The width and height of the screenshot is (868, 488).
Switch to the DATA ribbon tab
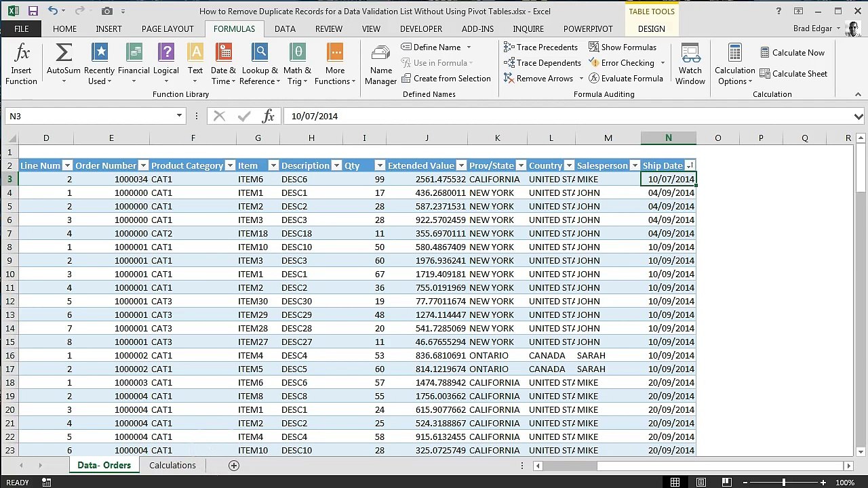[x=285, y=29]
